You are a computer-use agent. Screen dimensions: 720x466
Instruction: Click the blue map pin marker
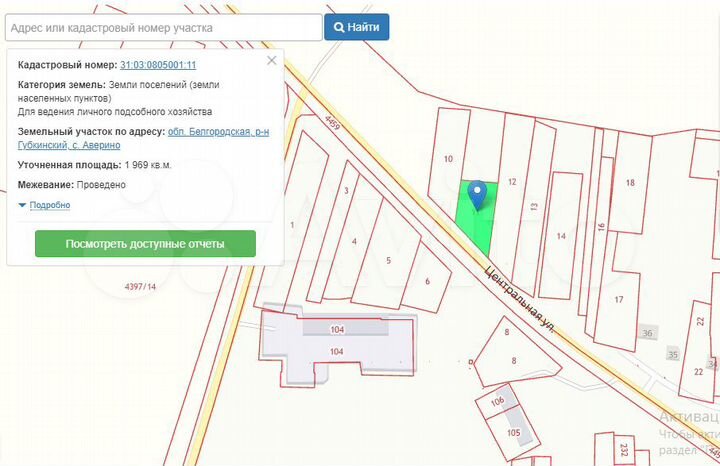477,195
